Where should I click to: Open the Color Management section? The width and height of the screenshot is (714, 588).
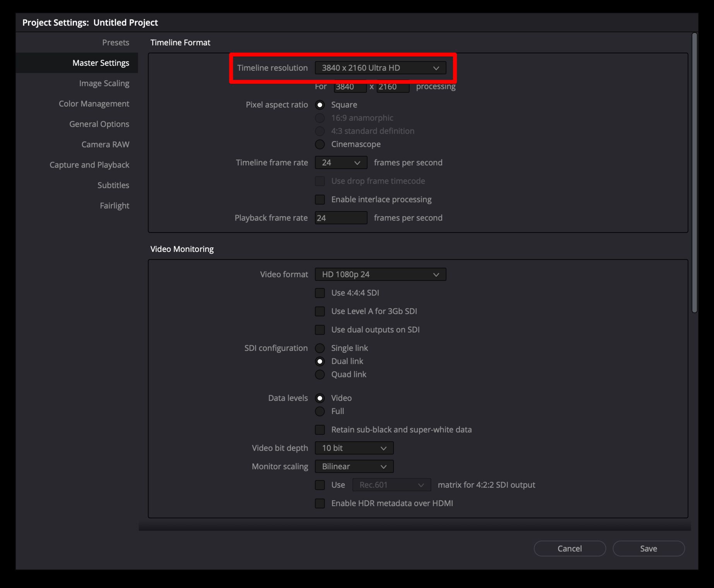(94, 104)
